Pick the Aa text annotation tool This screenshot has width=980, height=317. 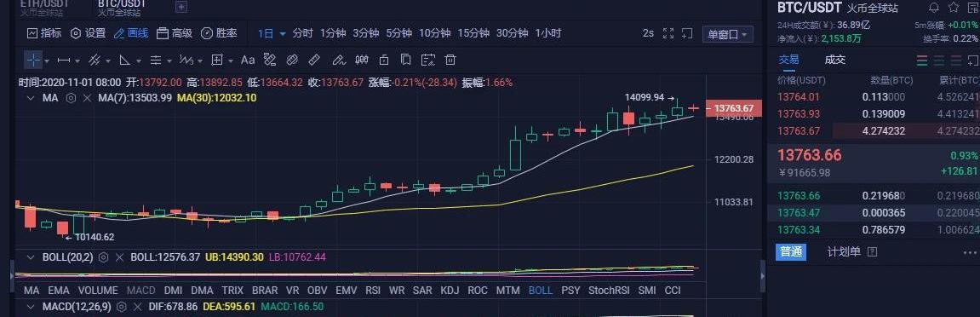[x=248, y=60]
